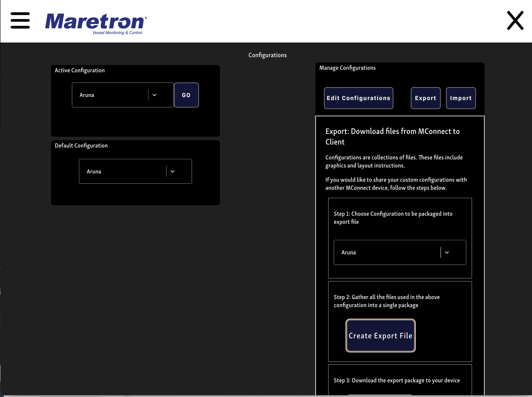Image resolution: width=532 pixels, height=397 pixels.
Task: Open the hamburger navigation menu
Action: coord(20,21)
